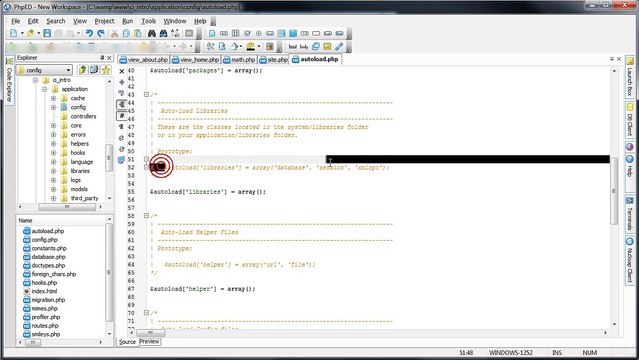This screenshot has width=639, height=360.
Task: Open Find with first binoculars icon
Action: pos(152,33)
